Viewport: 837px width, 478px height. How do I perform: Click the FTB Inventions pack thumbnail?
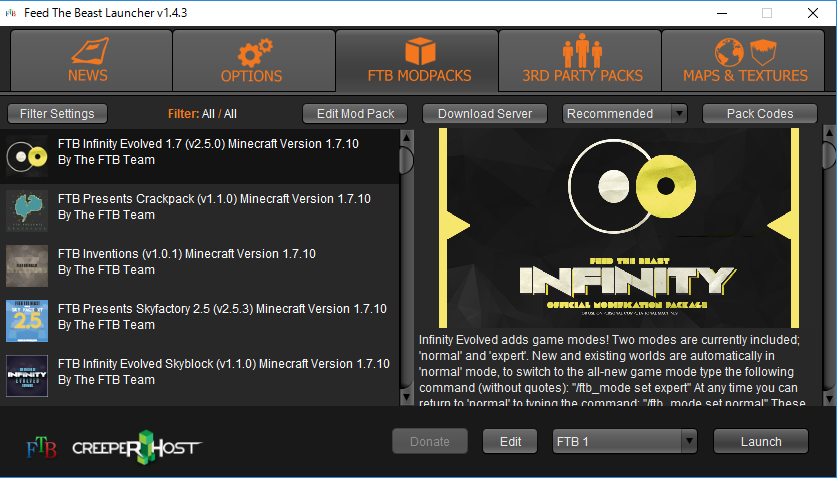click(x=27, y=266)
